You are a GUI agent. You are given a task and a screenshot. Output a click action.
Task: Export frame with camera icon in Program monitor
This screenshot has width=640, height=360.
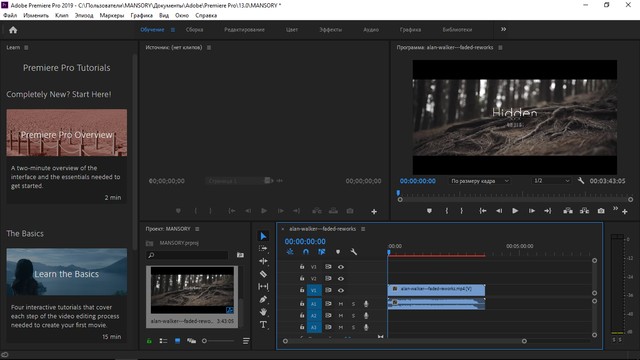pyautogui.click(x=601, y=211)
